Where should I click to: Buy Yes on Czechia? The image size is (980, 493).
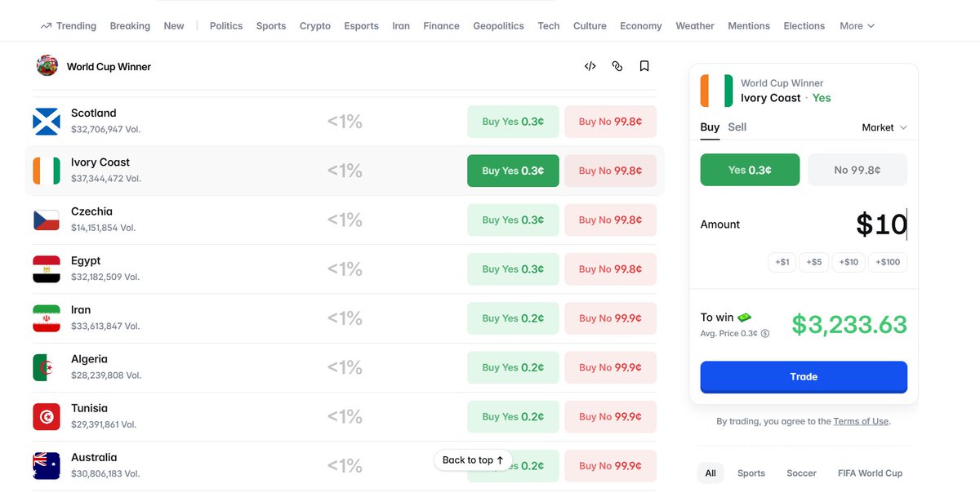(x=513, y=220)
